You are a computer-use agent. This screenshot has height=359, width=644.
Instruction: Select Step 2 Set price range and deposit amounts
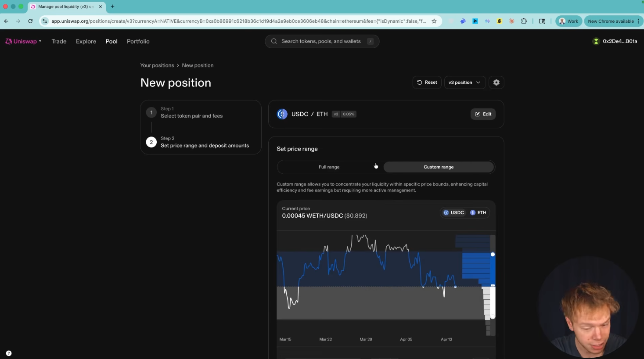tap(205, 142)
